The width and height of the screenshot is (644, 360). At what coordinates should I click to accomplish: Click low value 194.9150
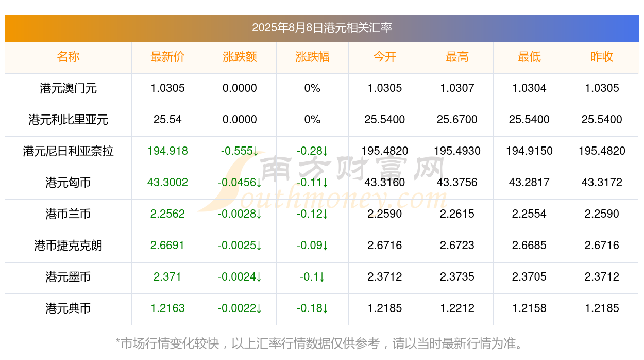[x=529, y=151]
